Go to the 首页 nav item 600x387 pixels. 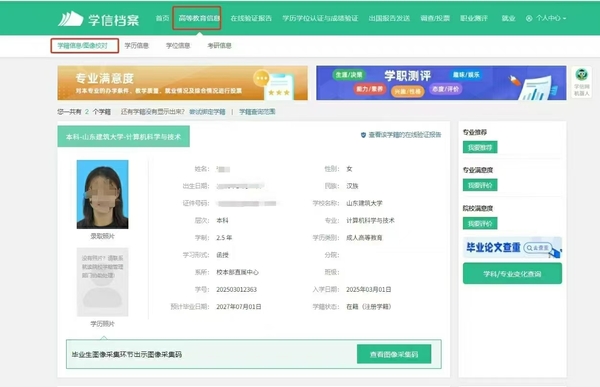pyautogui.click(x=162, y=18)
